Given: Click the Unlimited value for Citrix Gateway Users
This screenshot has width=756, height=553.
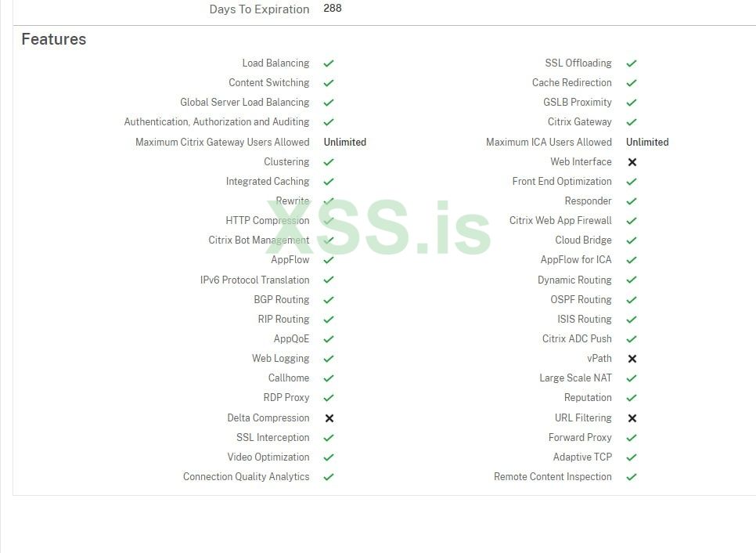Looking at the screenshot, I should pyautogui.click(x=345, y=143).
